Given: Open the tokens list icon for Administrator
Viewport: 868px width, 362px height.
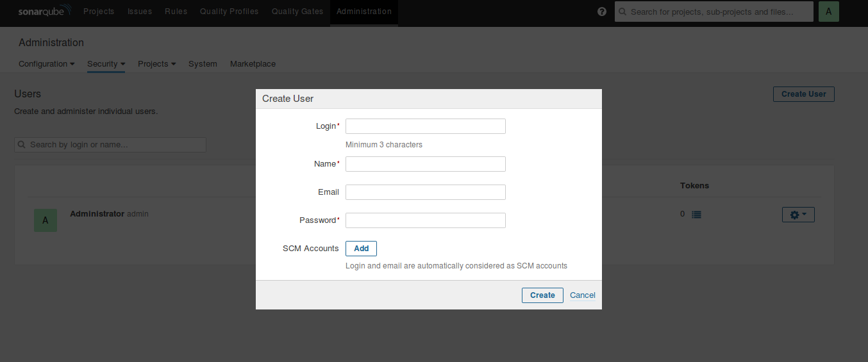Looking at the screenshot, I should [x=696, y=215].
